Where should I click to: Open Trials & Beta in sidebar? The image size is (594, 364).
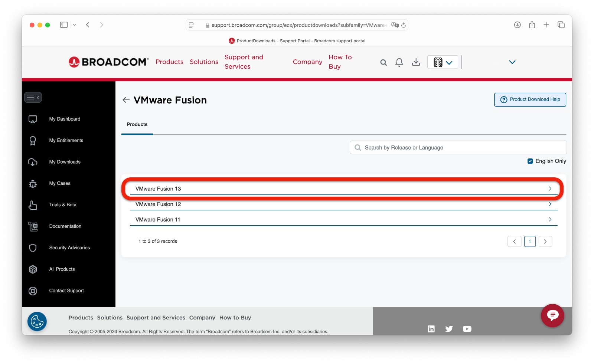tap(63, 205)
